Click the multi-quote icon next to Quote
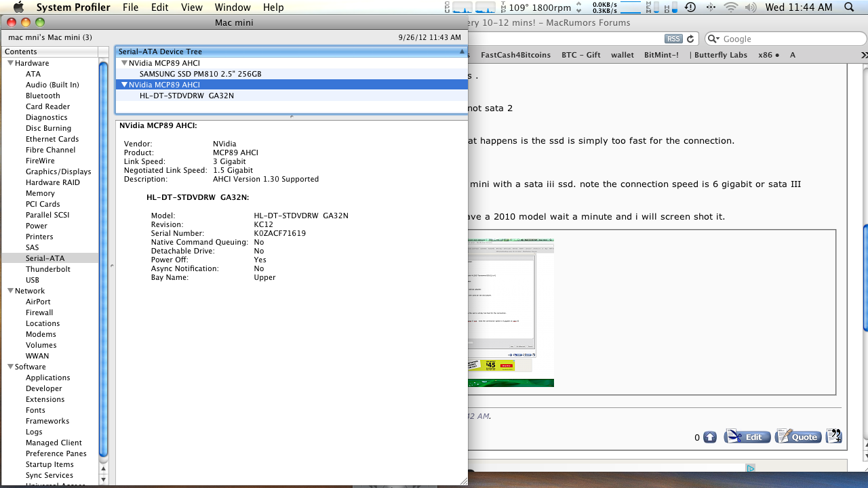This screenshot has height=488, width=868. click(834, 436)
